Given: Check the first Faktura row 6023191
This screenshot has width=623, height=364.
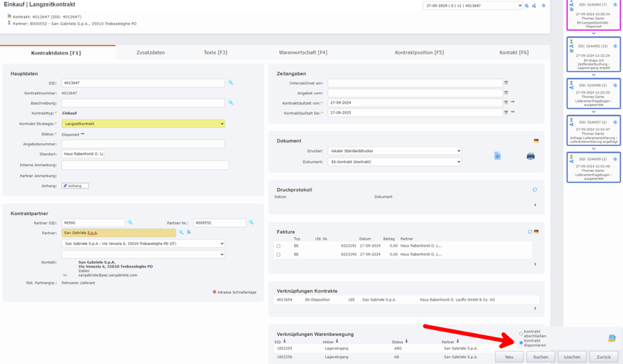Looking at the screenshot, I should 278,246.
